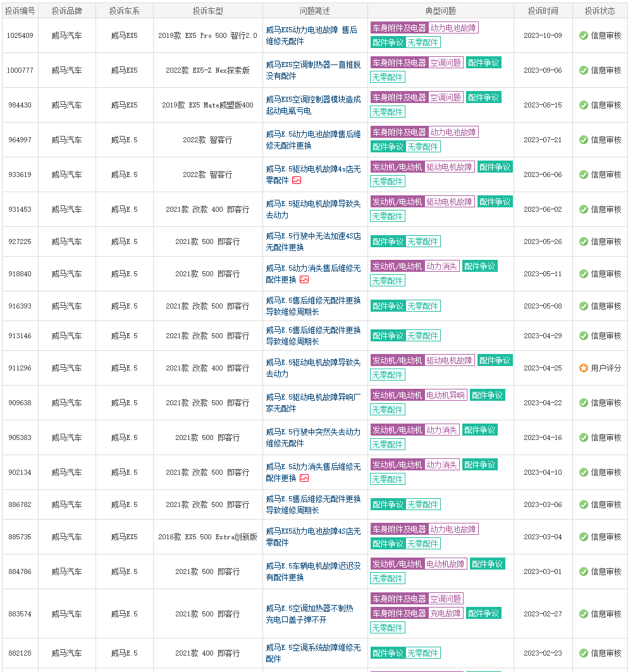
Task: Click the 发动机/电动机 tag in row 931453
Action: click(x=397, y=202)
